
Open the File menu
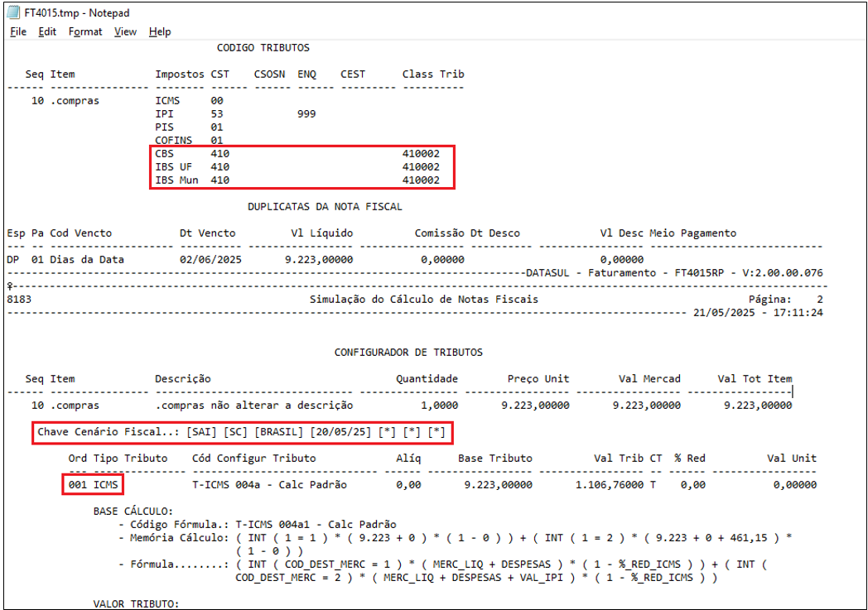coord(18,31)
